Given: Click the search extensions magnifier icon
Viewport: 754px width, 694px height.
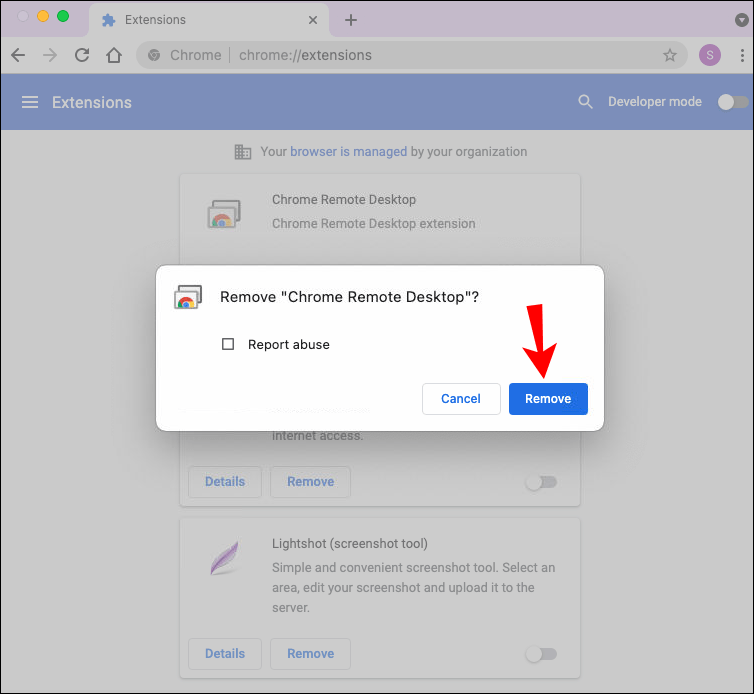Looking at the screenshot, I should point(586,102).
